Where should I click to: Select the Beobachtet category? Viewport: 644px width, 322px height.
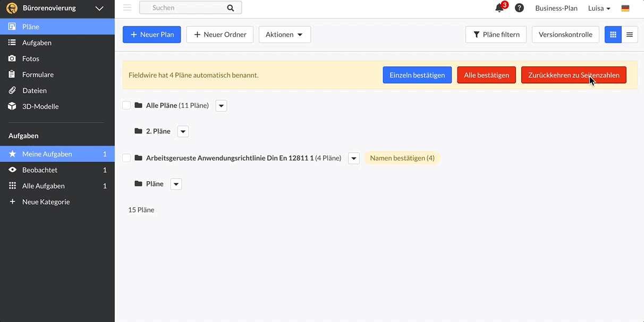point(57,170)
